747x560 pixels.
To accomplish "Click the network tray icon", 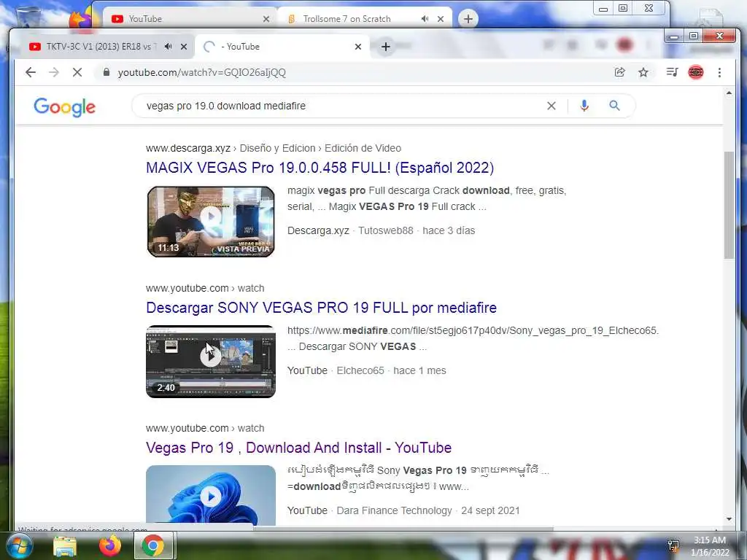I will (673, 545).
